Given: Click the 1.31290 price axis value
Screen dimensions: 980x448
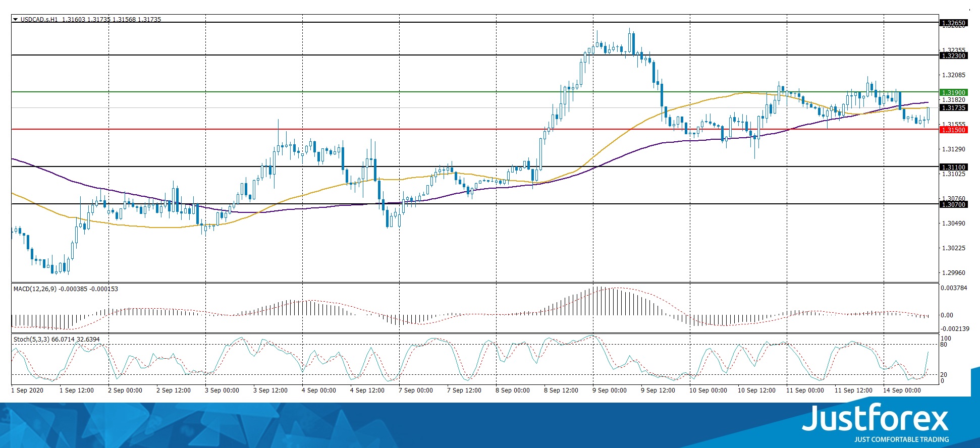Looking at the screenshot, I should [954, 149].
